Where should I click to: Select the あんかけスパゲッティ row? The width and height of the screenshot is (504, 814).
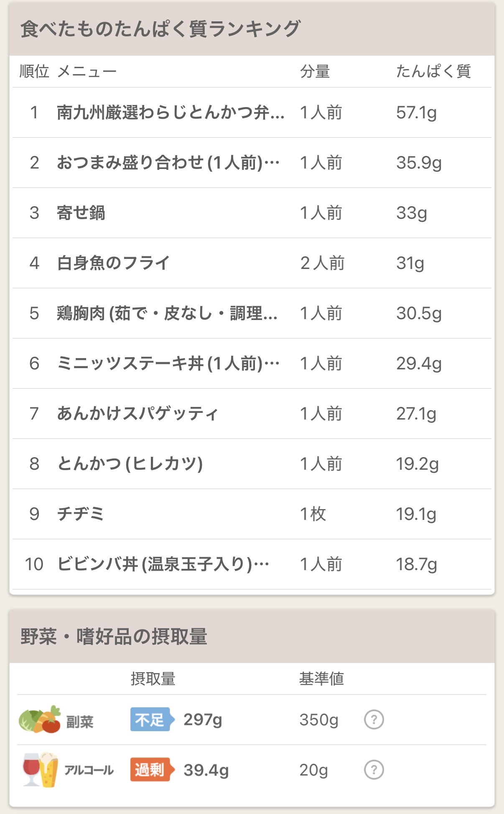138,414
